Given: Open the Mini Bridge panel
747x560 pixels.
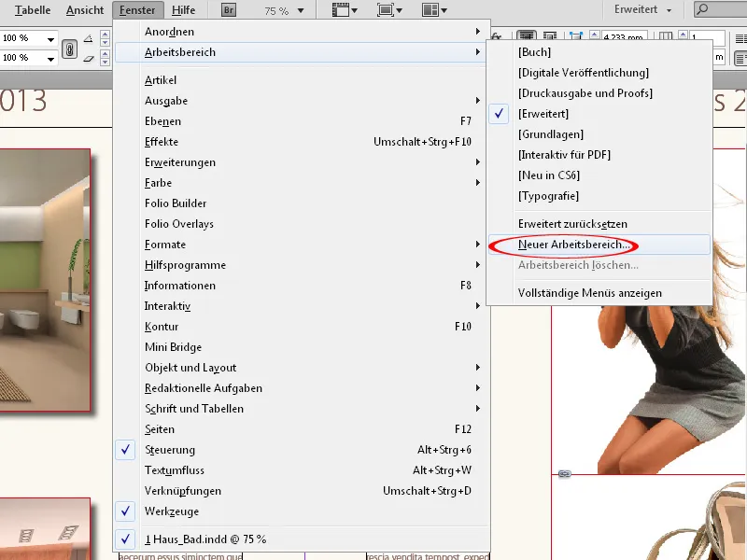Looking at the screenshot, I should 303,346.
